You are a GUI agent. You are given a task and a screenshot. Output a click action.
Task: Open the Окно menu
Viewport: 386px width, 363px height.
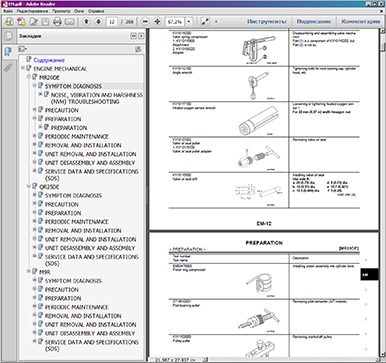click(79, 11)
